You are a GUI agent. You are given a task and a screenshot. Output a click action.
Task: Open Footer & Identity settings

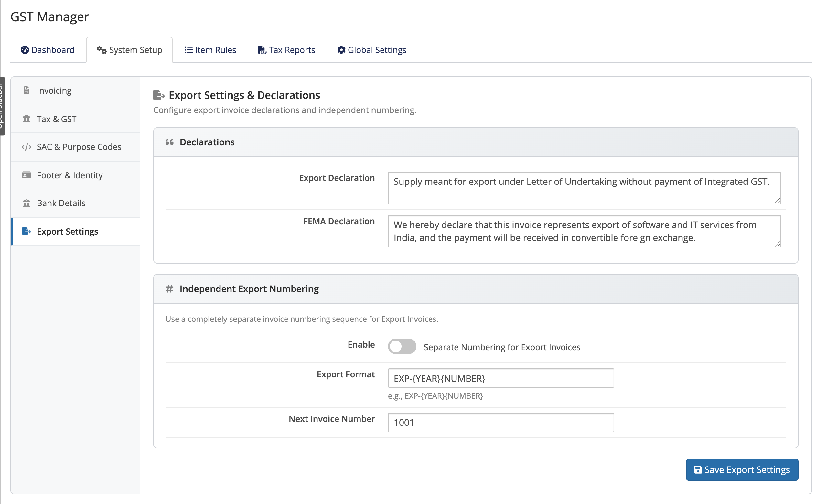[75, 175]
